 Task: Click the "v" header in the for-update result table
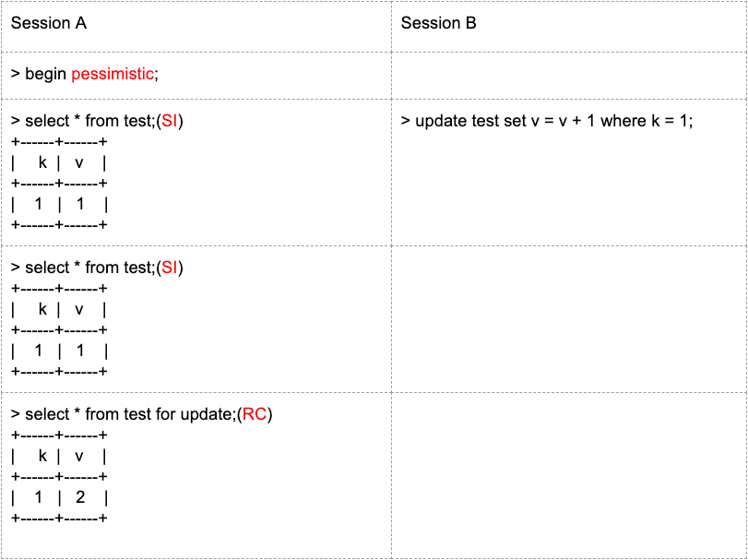tap(79, 456)
